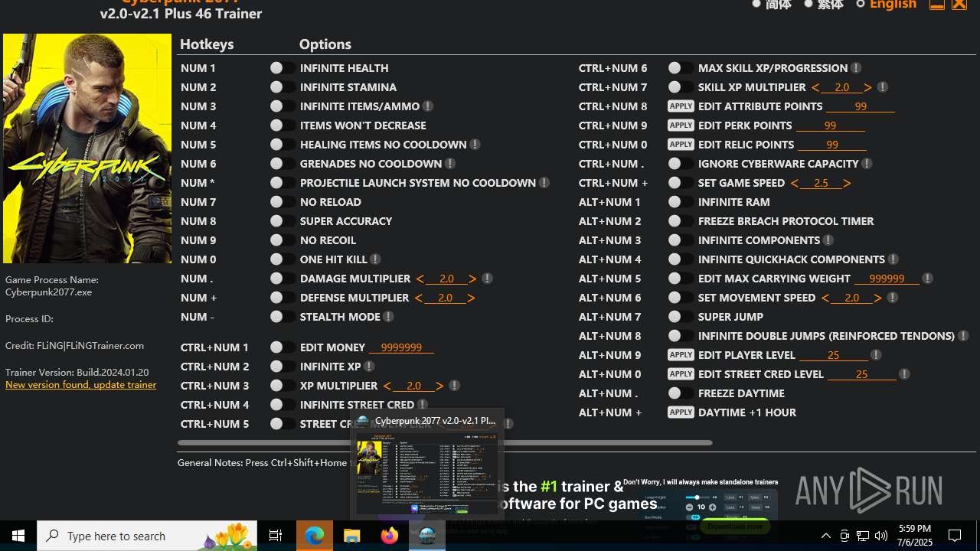Enable Infinite RAM toggle

click(x=681, y=202)
